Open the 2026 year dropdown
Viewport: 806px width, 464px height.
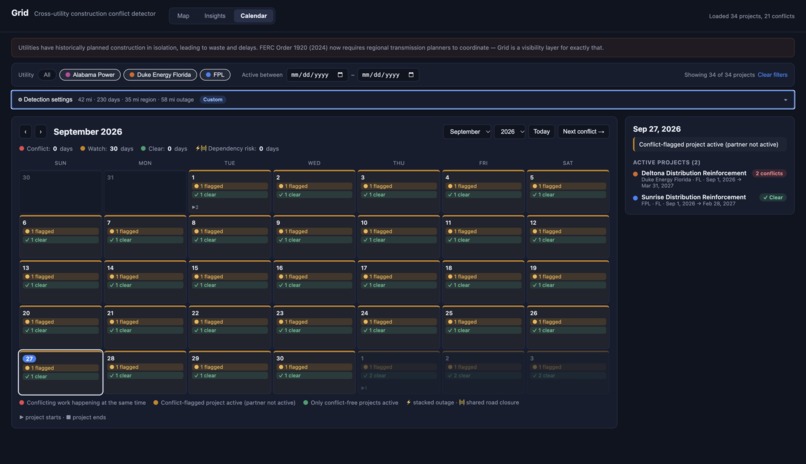511,132
